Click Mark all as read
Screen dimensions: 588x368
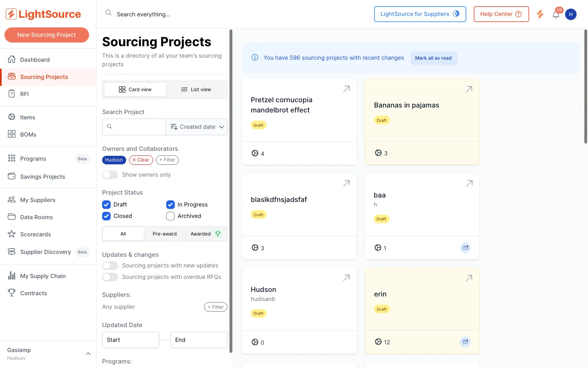[433, 58]
